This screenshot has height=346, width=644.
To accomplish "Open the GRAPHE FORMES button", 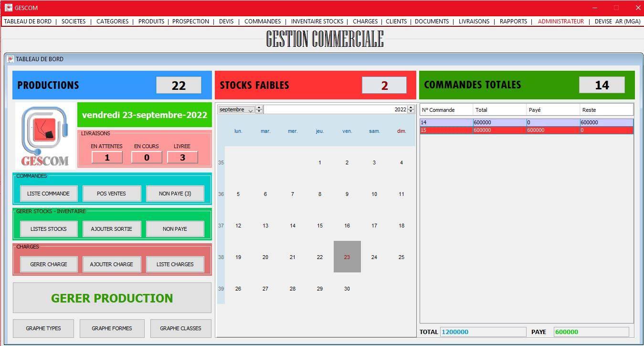I will [112, 328].
